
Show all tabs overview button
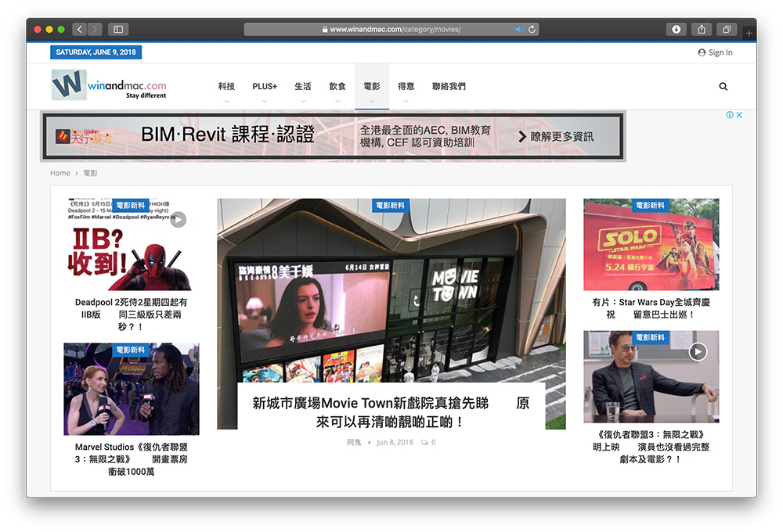pos(727,30)
